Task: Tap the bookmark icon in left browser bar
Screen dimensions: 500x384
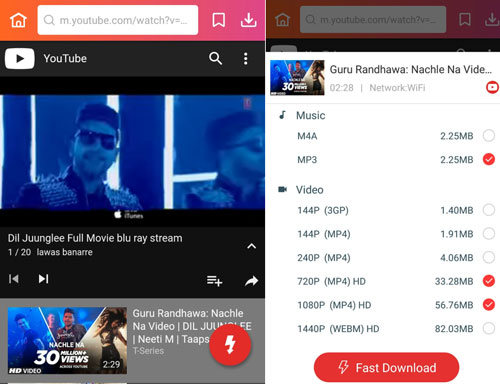Action: [219, 20]
